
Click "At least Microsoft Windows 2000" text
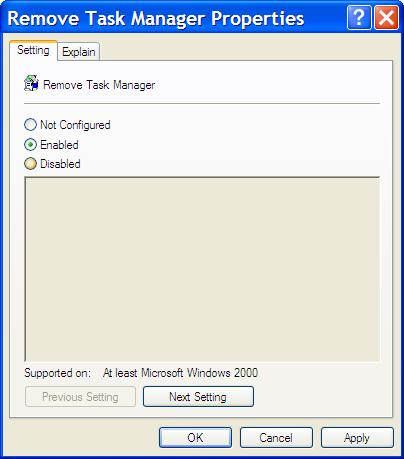click(180, 373)
